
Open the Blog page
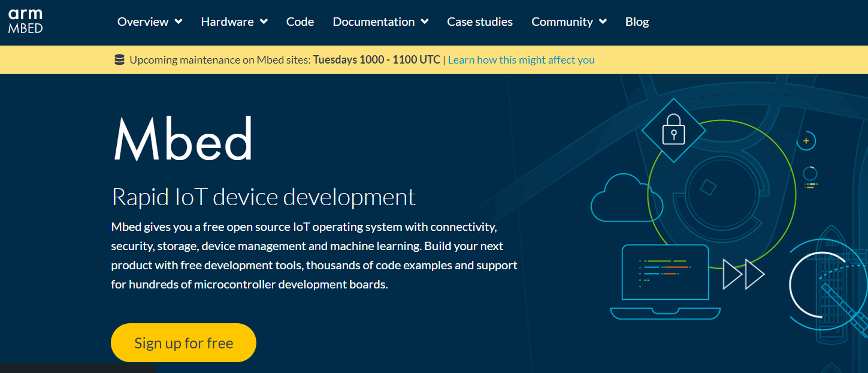point(637,22)
